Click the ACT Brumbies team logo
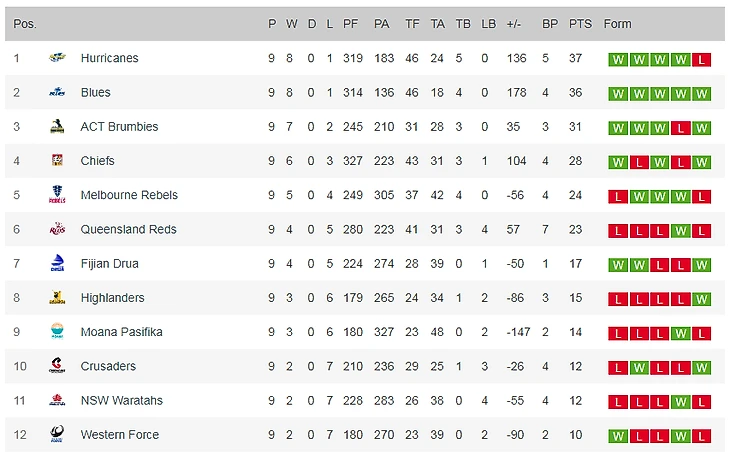The height and width of the screenshot is (460, 730). coord(57,127)
